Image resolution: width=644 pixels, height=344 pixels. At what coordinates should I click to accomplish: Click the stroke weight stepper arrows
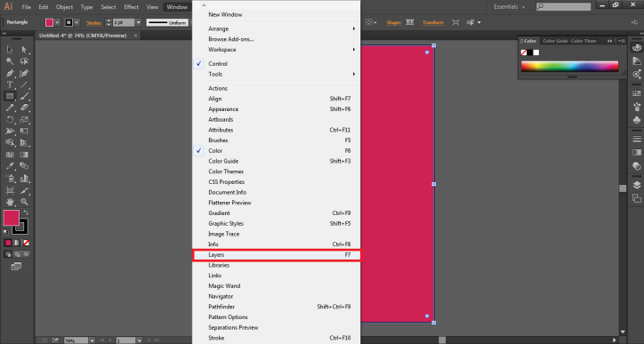tap(109, 22)
